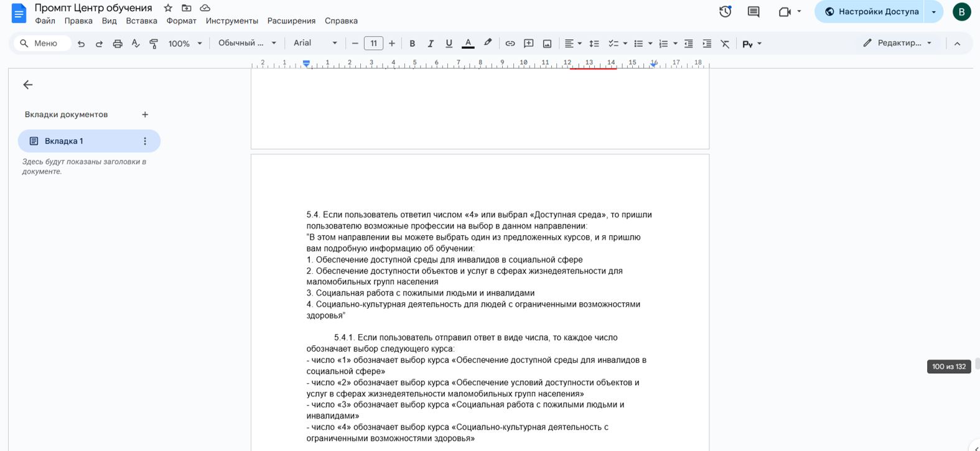
Task: Add a new document tab
Action: coord(145,114)
